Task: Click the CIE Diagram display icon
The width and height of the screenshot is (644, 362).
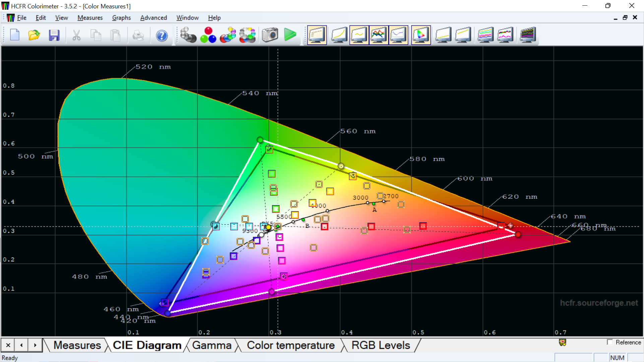Action: click(x=420, y=35)
